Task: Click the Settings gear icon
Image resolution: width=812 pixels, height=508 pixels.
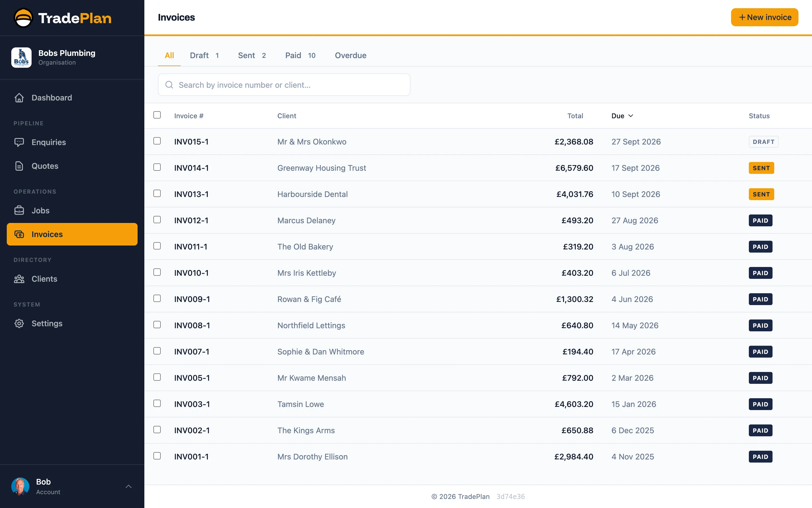Action: (x=19, y=323)
